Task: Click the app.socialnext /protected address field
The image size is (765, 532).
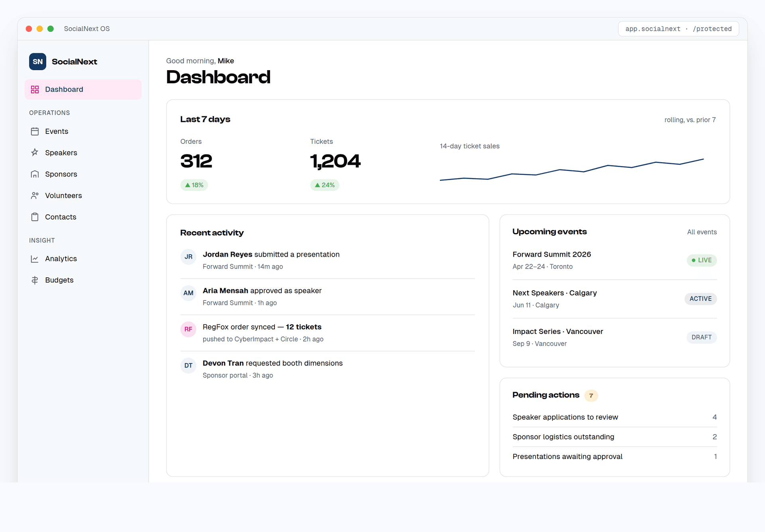Action: pyautogui.click(x=678, y=29)
